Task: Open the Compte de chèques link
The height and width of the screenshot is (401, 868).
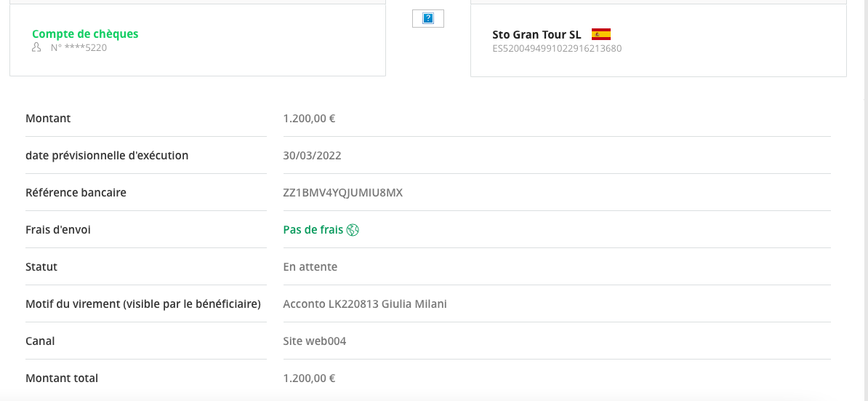Action: click(x=85, y=33)
